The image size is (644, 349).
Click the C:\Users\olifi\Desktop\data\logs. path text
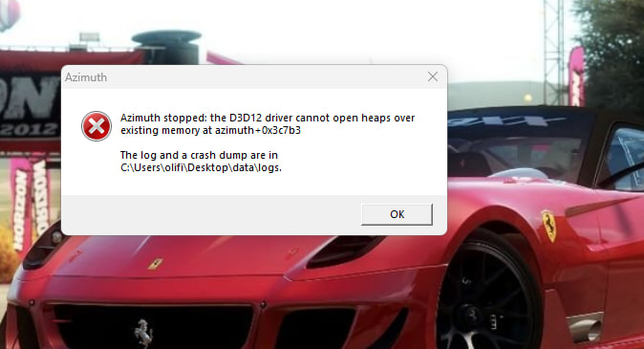point(201,167)
